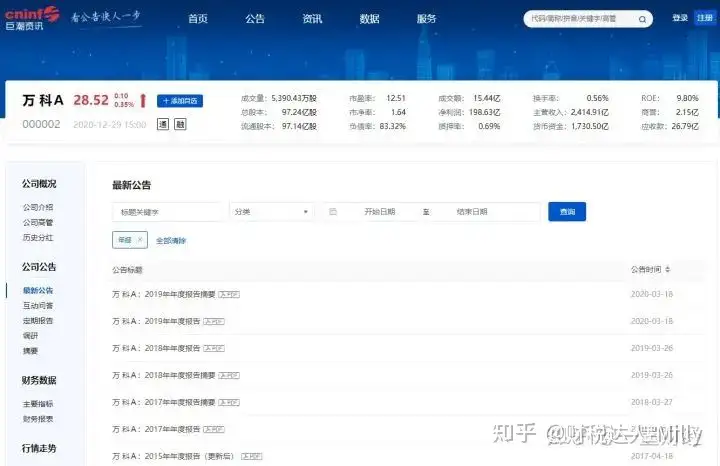Click 全部清除 link
The height and width of the screenshot is (466, 720).
171,241
